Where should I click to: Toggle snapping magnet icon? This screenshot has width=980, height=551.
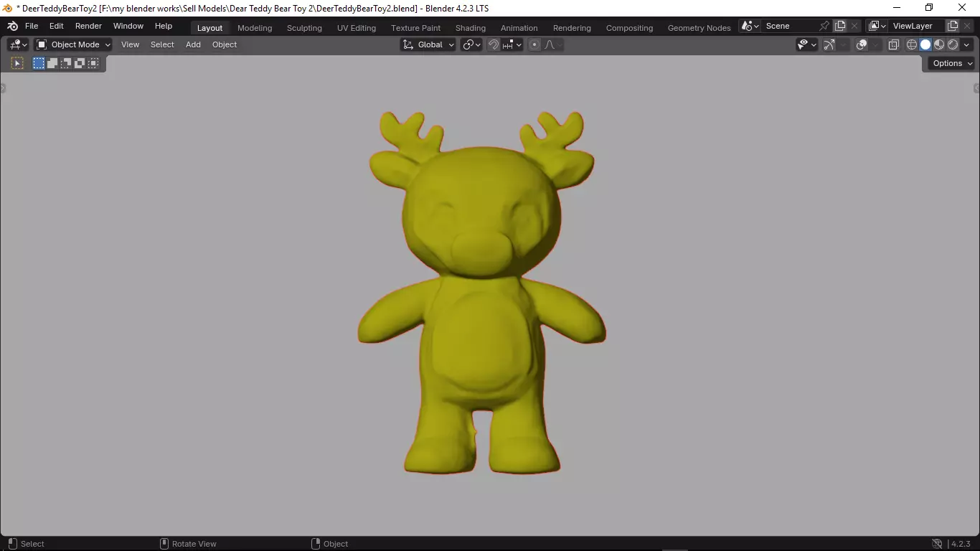494,44
